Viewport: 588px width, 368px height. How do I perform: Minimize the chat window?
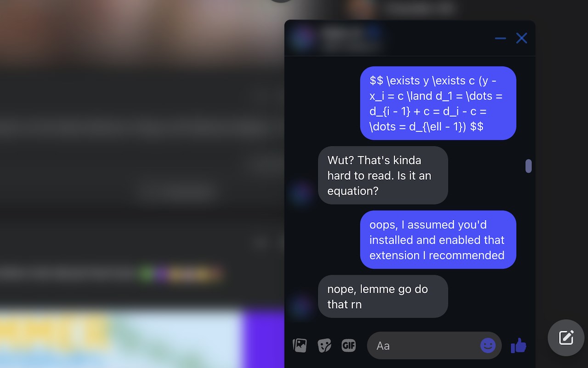click(x=500, y=38)
